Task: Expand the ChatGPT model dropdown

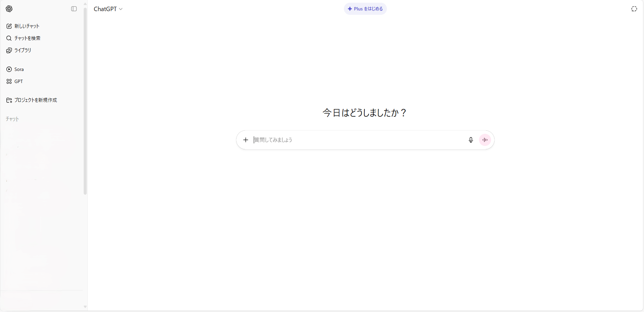Action: 108,9
